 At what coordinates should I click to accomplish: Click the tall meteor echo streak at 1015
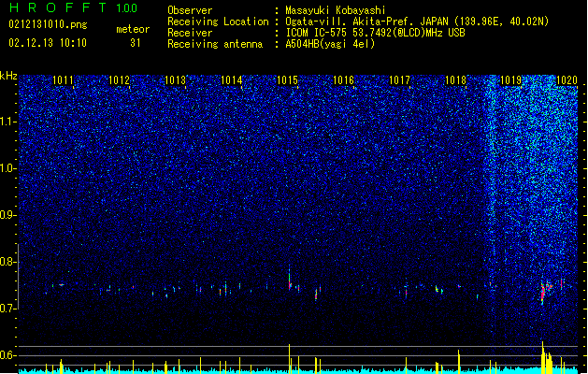click(x=289, y=279)
